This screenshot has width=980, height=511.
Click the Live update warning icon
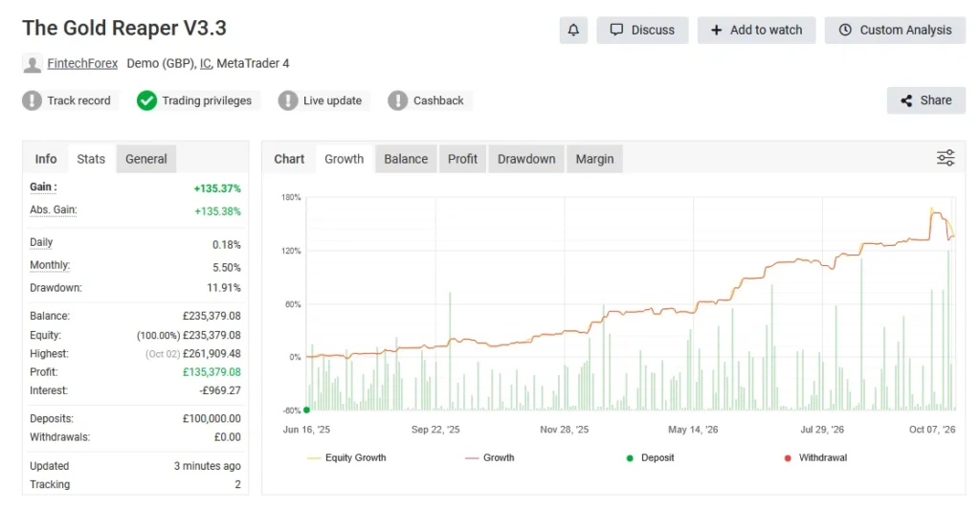287,100
